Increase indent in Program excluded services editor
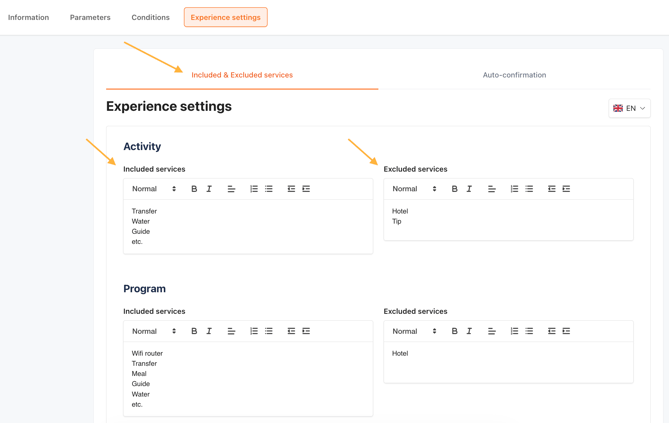This screenshot has height=423, width=669. (x=566, y=331)
